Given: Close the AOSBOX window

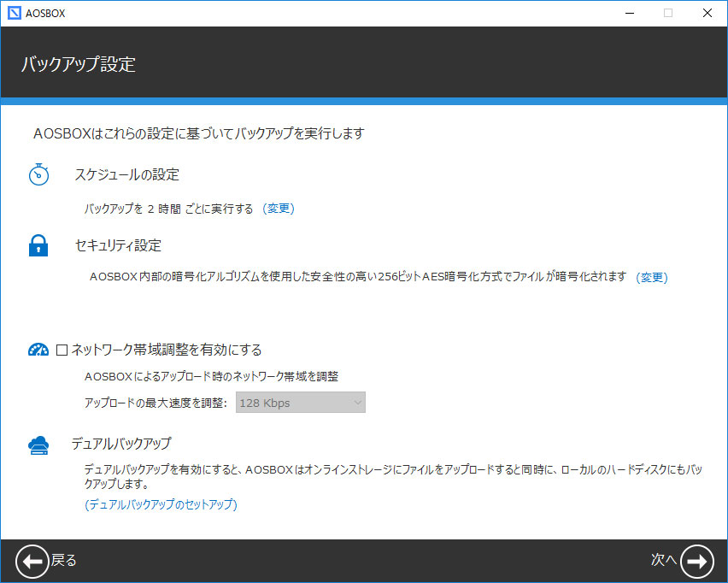Looking at the screenshot, I should click(707, 13).
